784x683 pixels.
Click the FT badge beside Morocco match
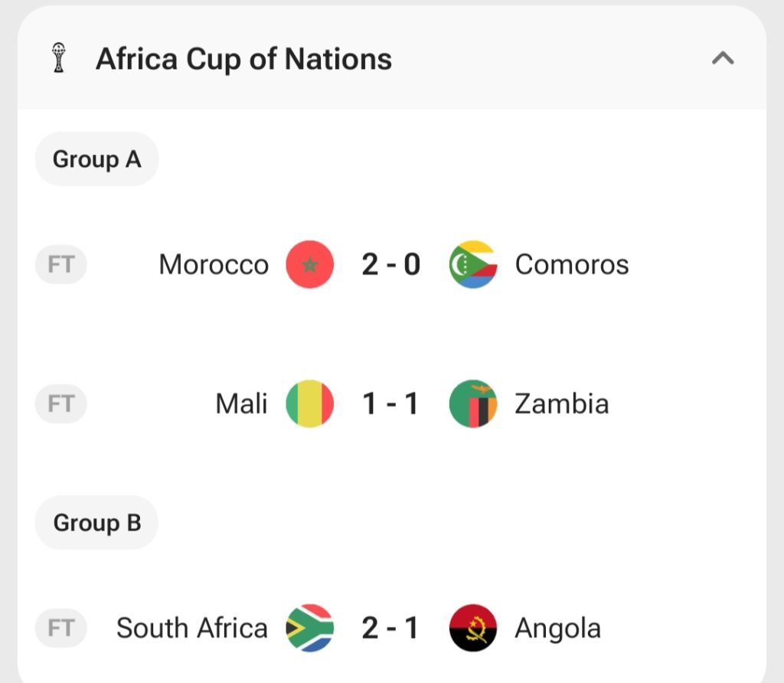[60, 265]
